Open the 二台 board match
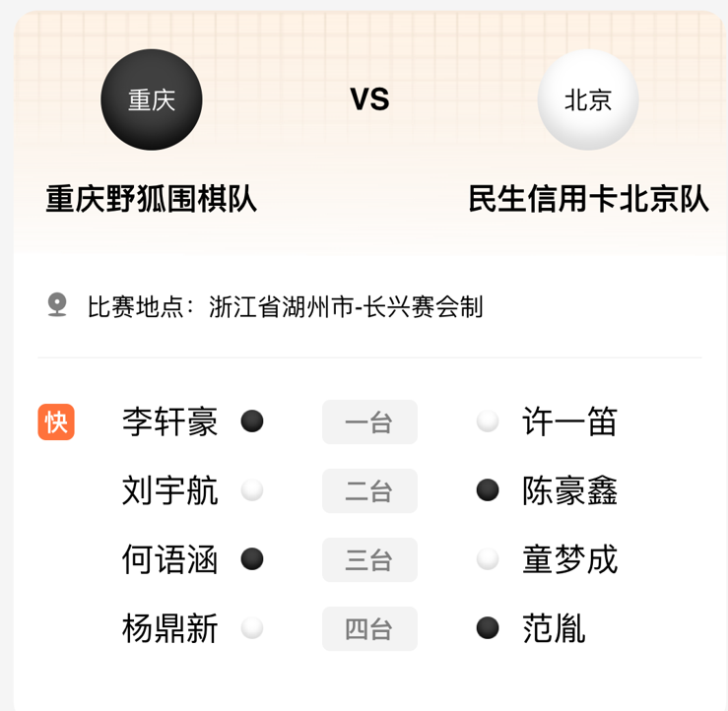 369,491
